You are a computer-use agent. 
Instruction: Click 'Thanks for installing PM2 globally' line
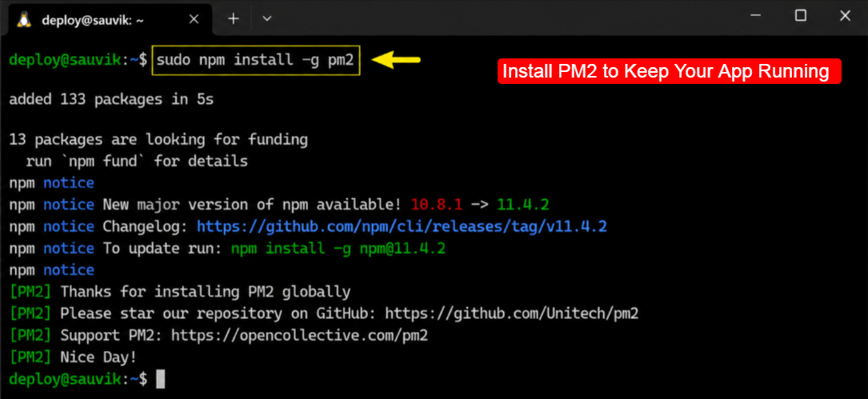click(x=206, y=292)
